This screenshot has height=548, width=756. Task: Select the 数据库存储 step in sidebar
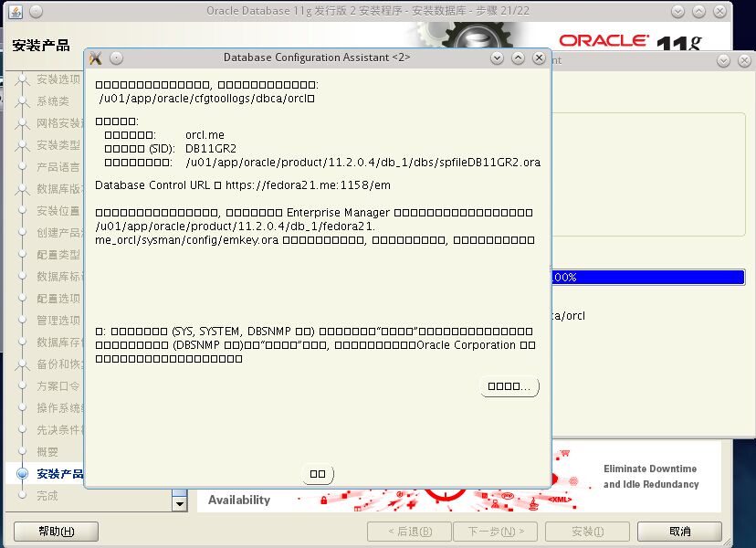59,342
